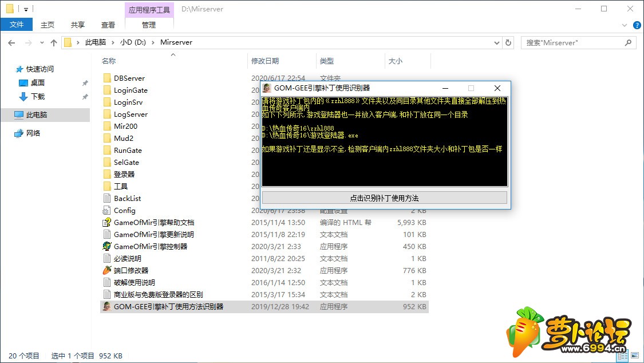The height and width of the screenshot is (363, 644).
Task: Go up one folder level
Action: pos(54,43)
